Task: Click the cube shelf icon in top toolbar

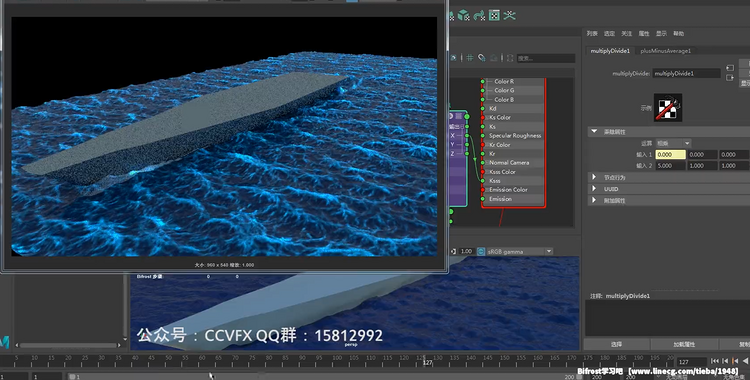Action: coord(463,15)
